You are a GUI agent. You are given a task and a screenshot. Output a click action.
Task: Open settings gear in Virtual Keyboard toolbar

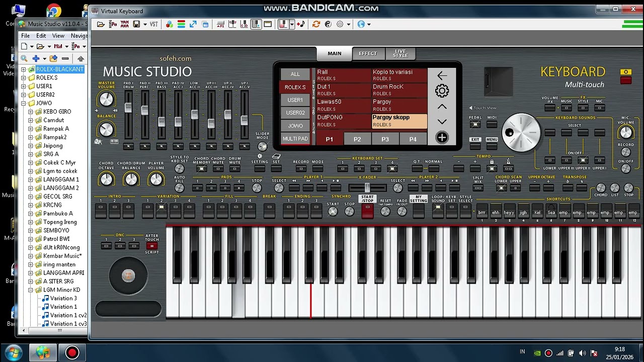coord(340,24)
